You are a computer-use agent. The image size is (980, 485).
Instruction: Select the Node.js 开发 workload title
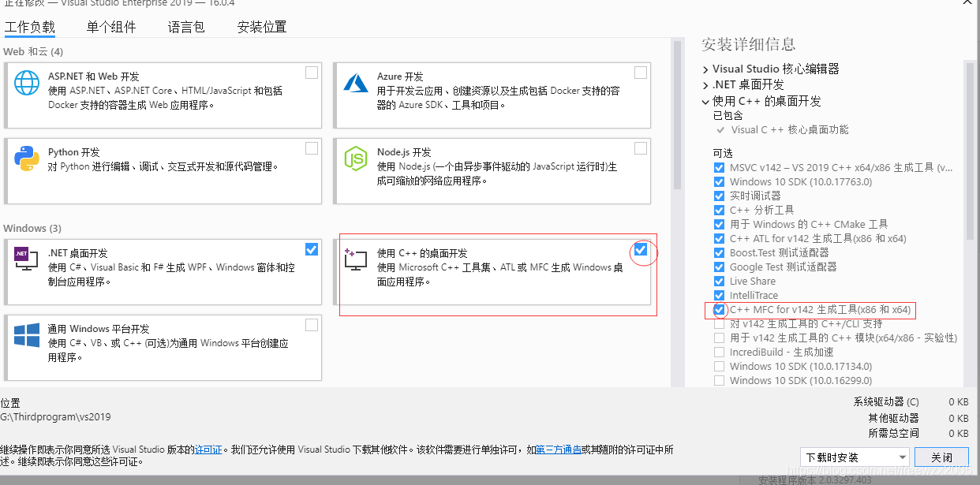(x=404, y=152)
